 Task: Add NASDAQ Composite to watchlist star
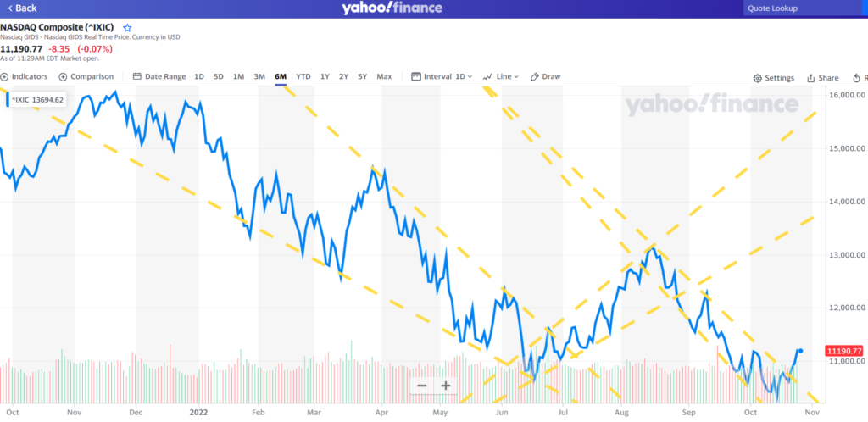pos(127,28)
